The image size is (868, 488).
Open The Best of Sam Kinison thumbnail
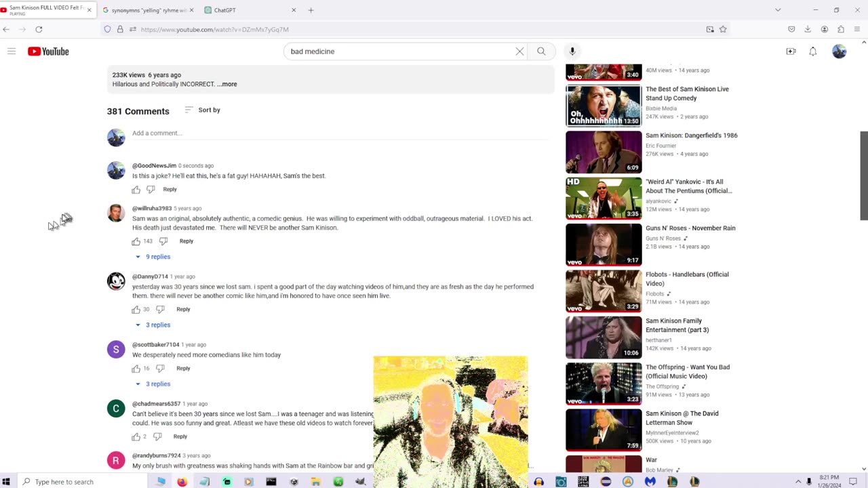(x=604, y=106)
